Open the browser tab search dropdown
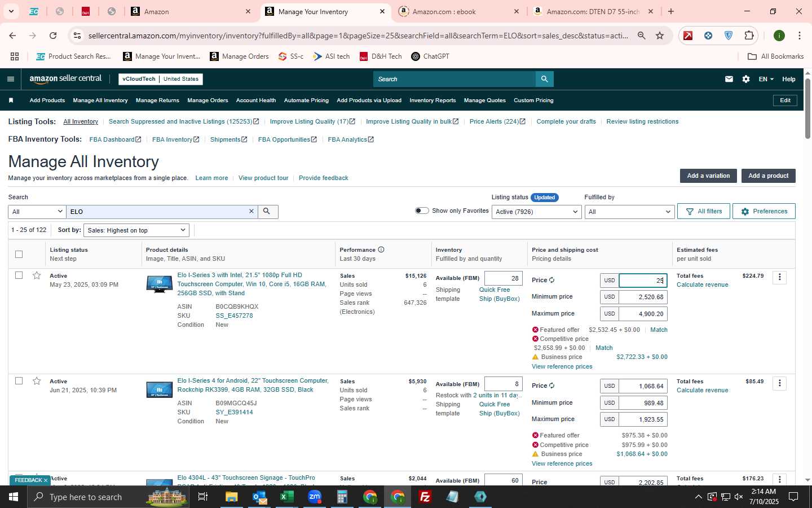812x508 pixels. (11, 11)
